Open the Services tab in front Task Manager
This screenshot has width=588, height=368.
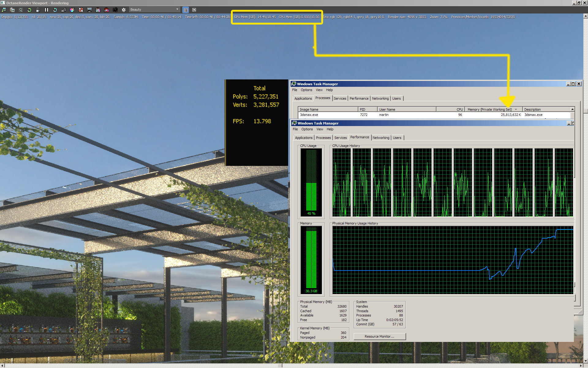point(341,138)
